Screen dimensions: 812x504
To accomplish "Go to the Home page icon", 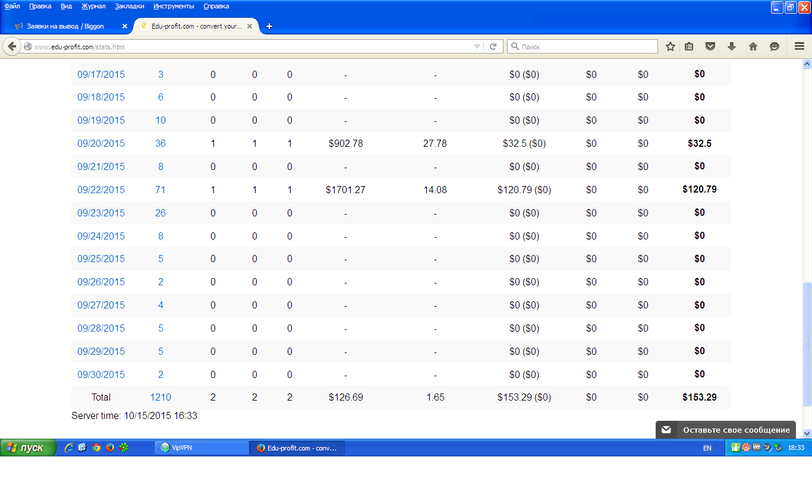I will coord(753,46).
